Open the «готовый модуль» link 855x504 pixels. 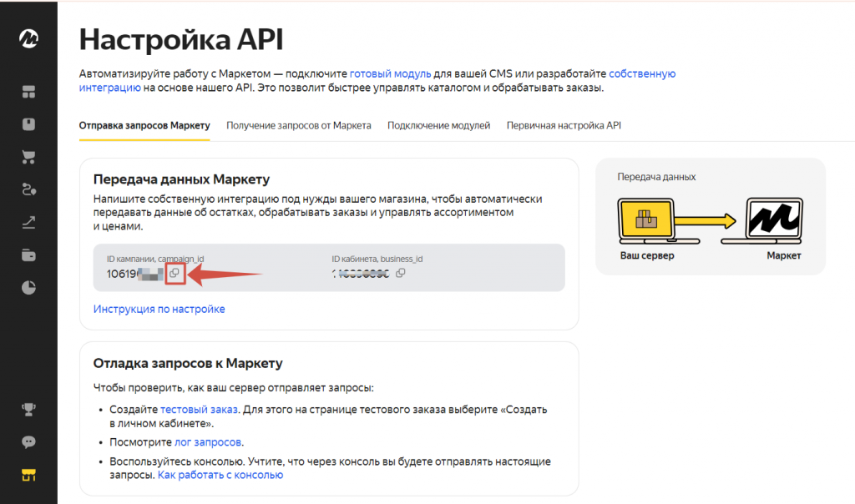pos(390,73)
